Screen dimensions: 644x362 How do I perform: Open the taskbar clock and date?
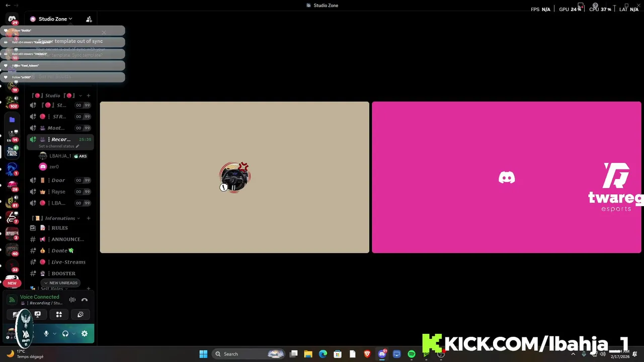coord(619,354)
